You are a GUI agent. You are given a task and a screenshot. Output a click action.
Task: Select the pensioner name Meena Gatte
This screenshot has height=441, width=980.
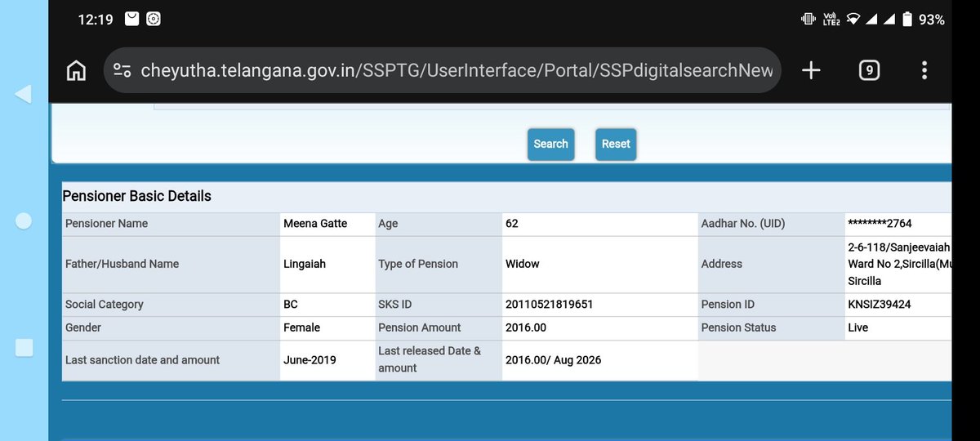point(315,223)
